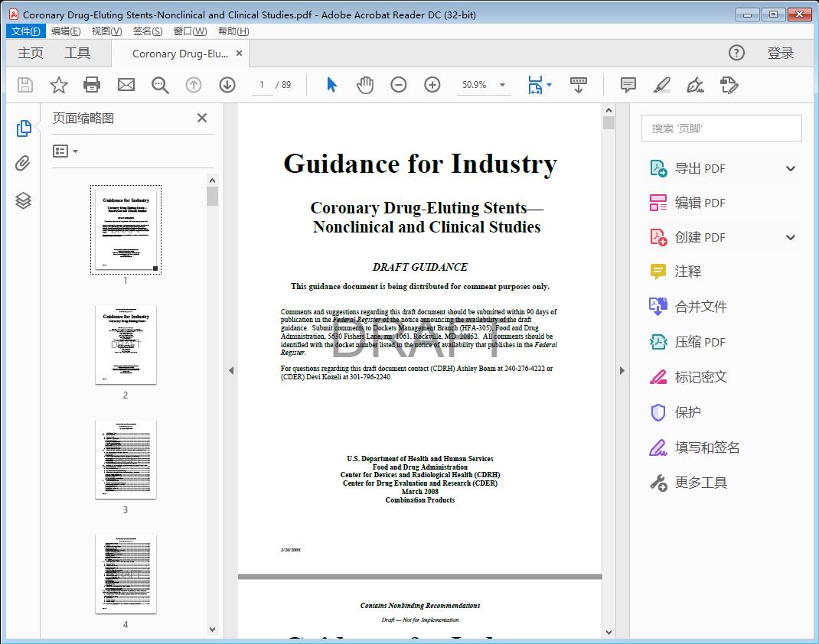Choose the Selection arrow tool
The image size is (819, 644).
[331, 85]
